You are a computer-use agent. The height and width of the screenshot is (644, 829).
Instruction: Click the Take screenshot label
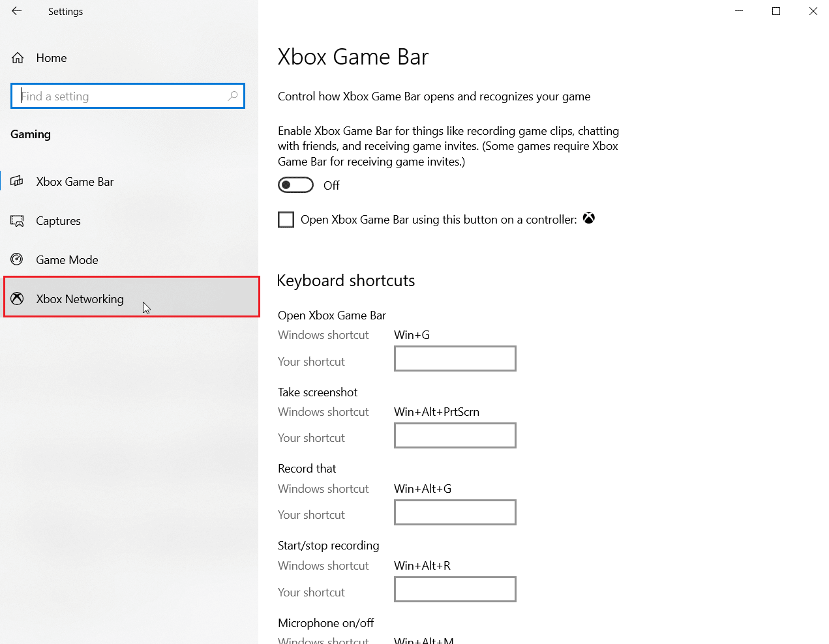coord(318,392)
